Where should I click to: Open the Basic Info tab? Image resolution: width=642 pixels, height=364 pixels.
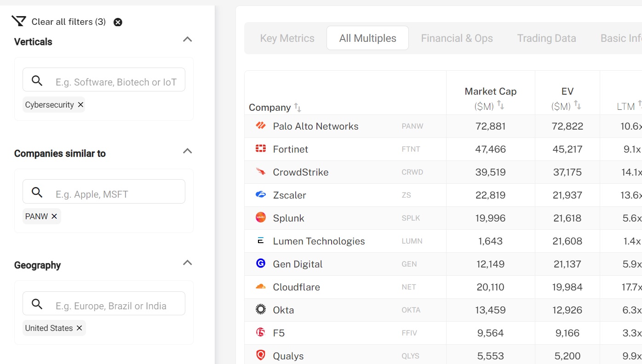click(621, 38)
